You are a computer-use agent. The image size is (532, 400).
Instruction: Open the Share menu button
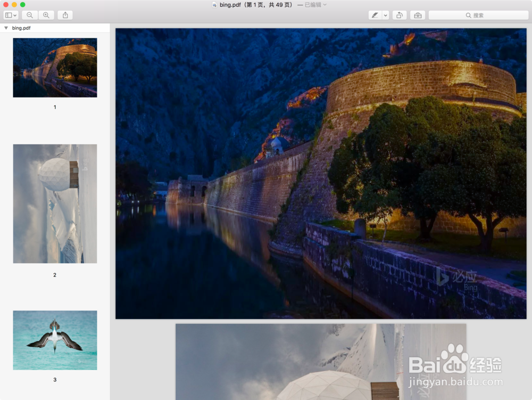coord(65,15)
